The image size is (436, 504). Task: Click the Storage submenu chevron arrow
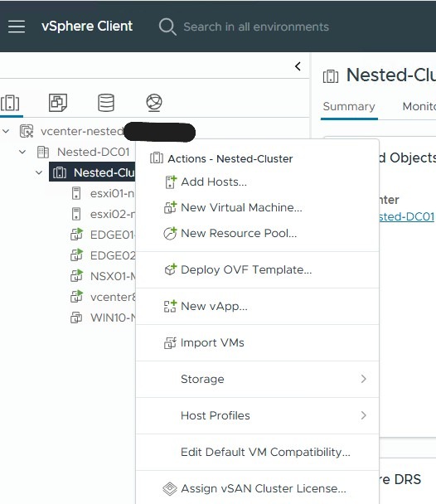point(363,379)
